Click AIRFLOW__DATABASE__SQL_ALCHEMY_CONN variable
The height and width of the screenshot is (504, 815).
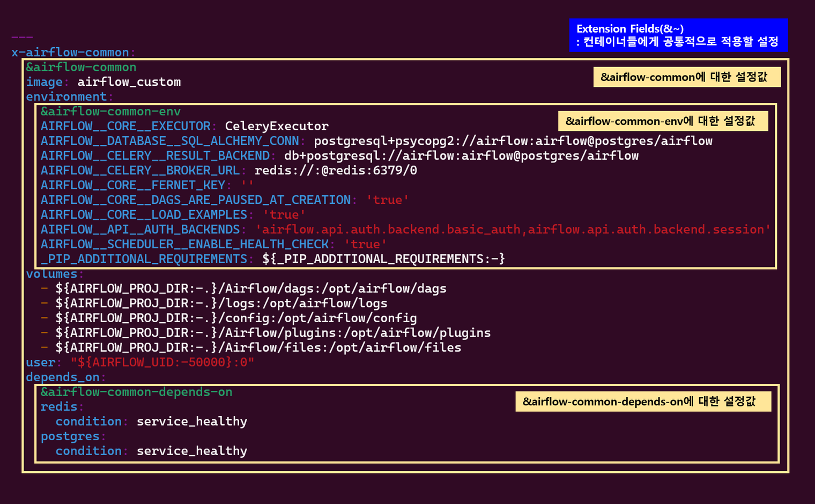pyautogui.click(x=170, y=141)
